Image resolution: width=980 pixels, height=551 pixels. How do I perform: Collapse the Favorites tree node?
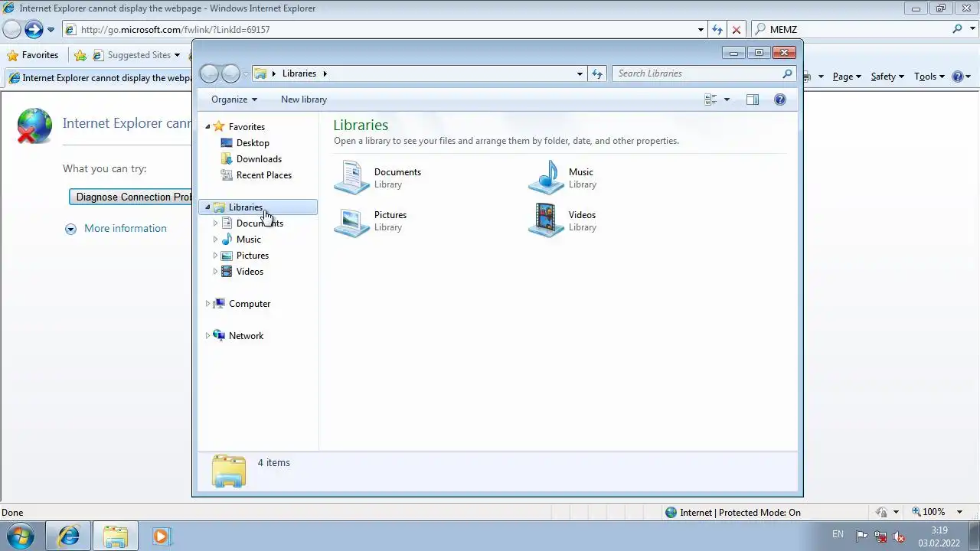[x=207, y=126]
